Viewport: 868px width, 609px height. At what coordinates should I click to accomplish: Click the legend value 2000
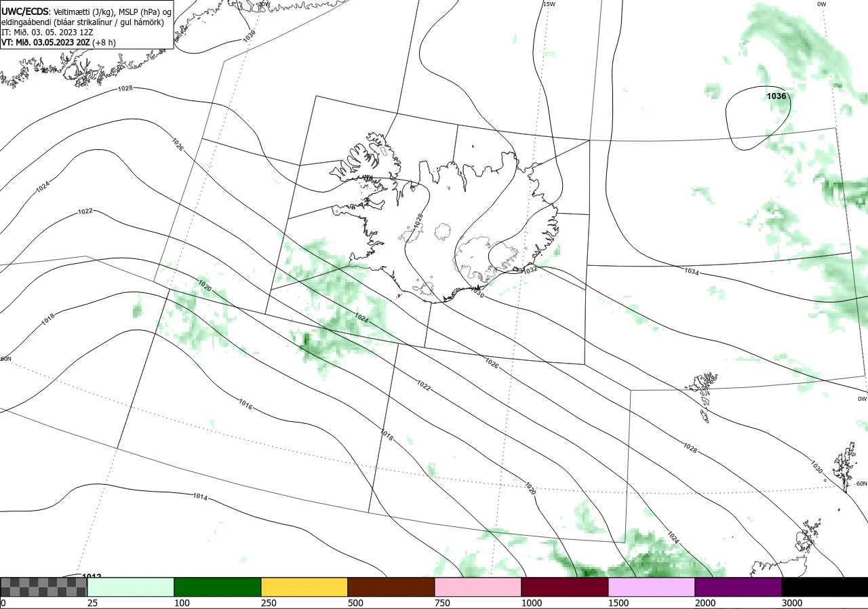click(705, 603)
